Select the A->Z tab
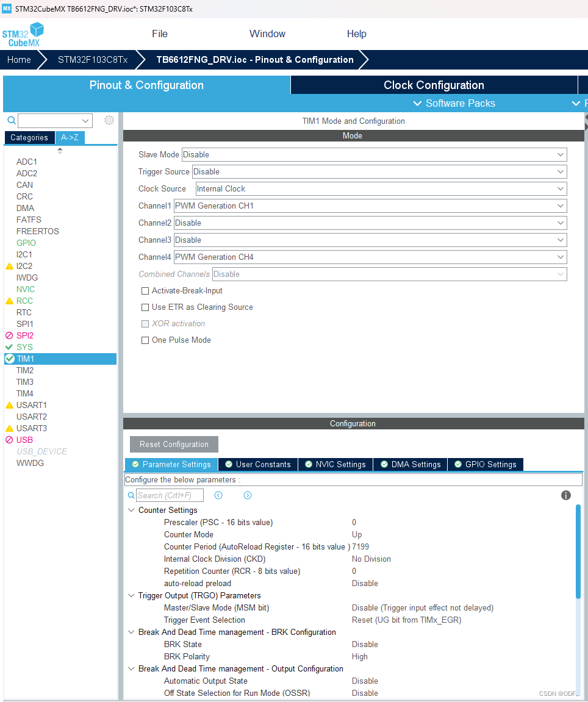588x702 pixels. [70, 137]
